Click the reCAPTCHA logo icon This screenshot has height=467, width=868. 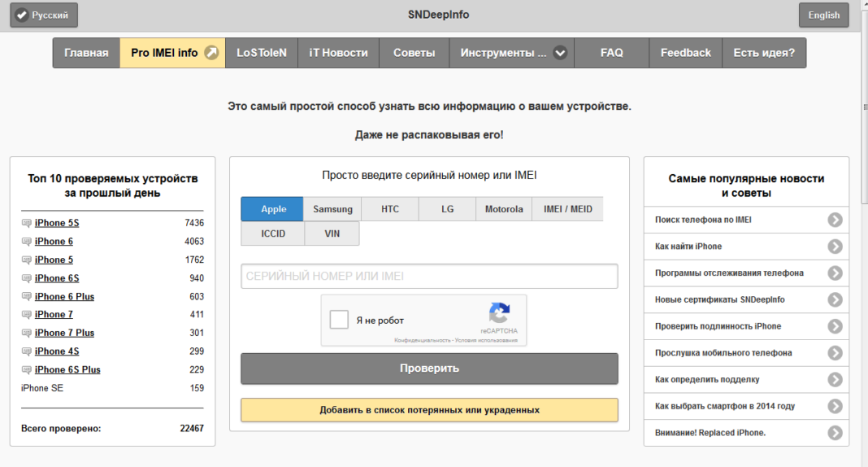click(499, 313)
